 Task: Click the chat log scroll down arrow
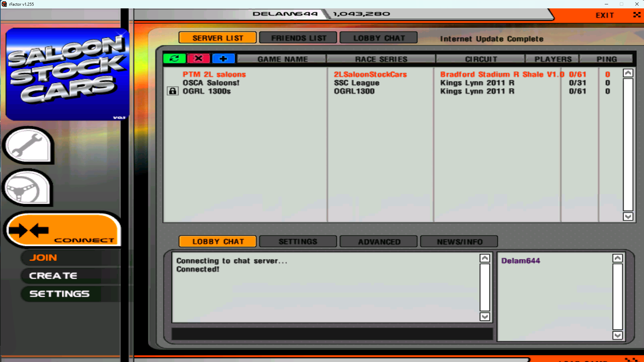pyautogui.click(x=485, y=316)
